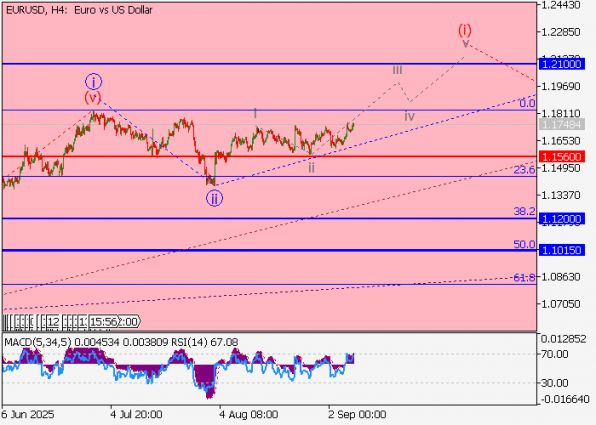Select the grey wave v label near the top

(466, 43)
